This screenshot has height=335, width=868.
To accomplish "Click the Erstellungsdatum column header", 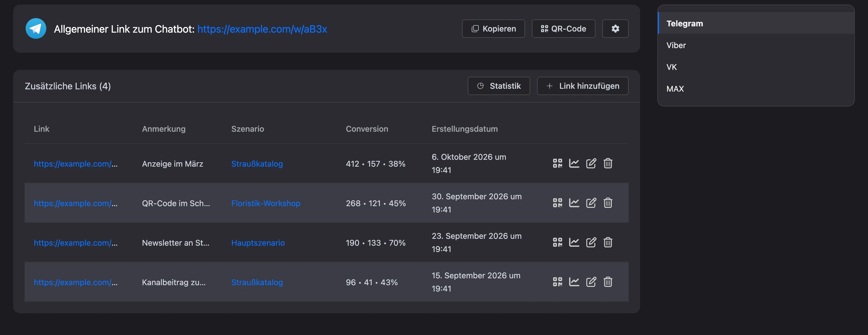I will click(464, 129).
